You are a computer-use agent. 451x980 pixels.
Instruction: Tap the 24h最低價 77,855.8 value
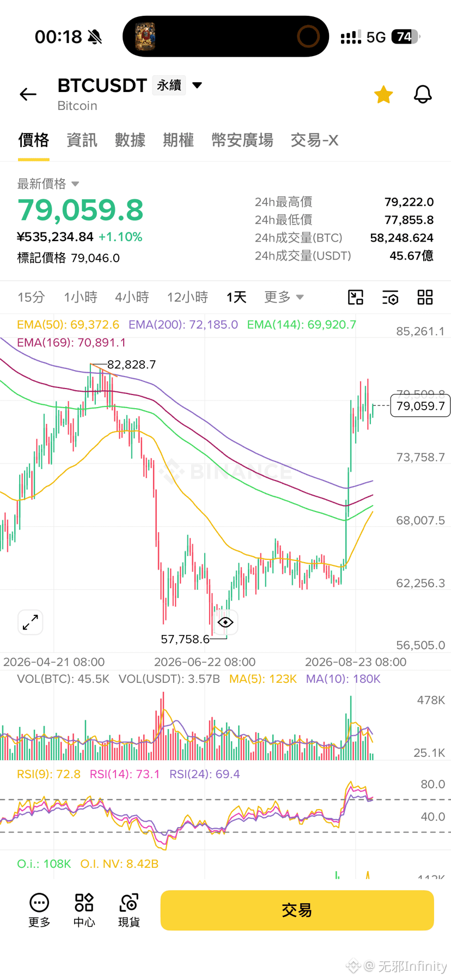(409, 220)
